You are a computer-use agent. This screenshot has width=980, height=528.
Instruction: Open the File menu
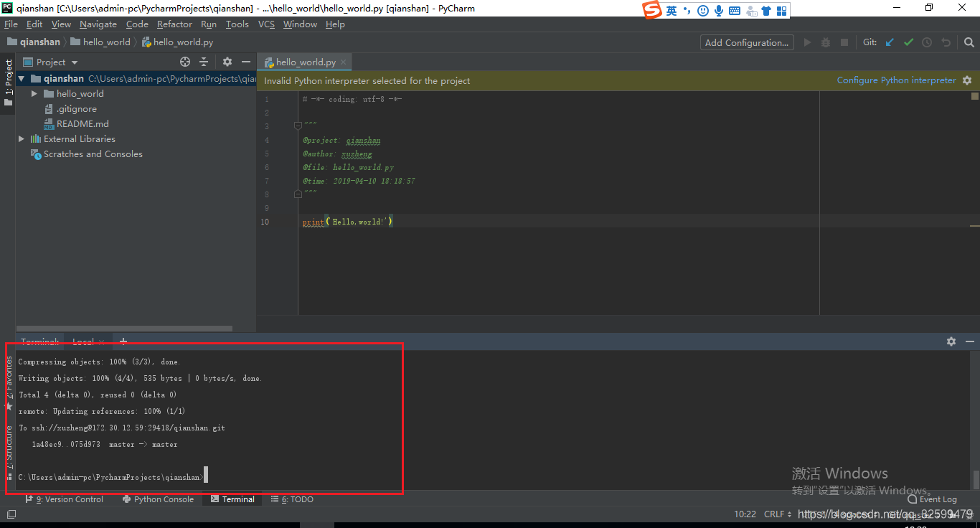(11, 24)
